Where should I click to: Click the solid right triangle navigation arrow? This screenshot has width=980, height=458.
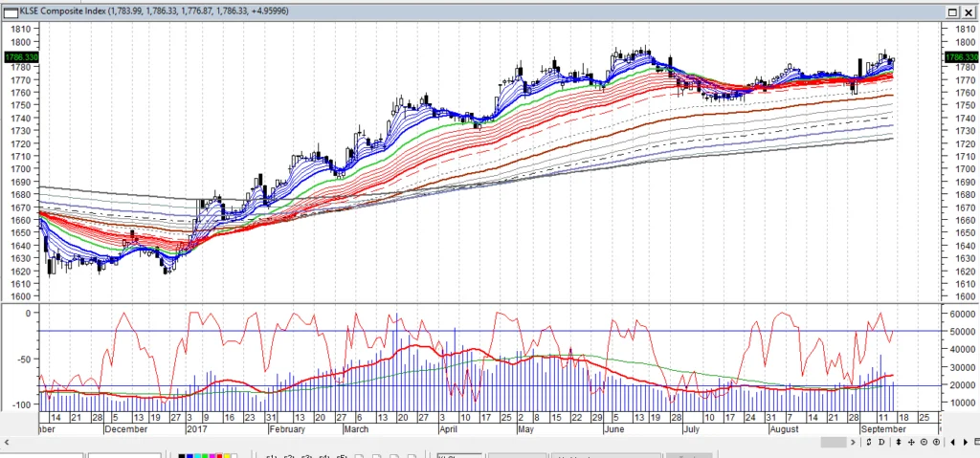click(965, 442)
